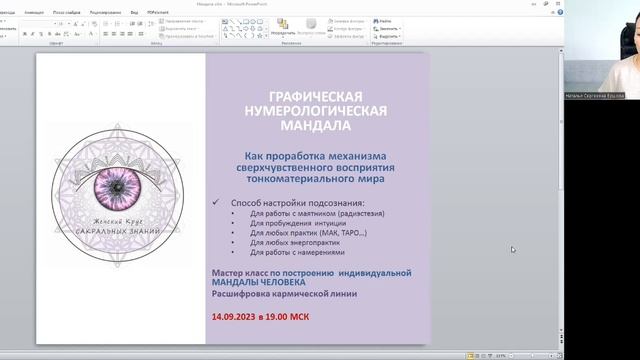Viewport: 640px width, 360px height.
Task: Expand the shapes gallery with the More arrow
Action: click(266, 36)
